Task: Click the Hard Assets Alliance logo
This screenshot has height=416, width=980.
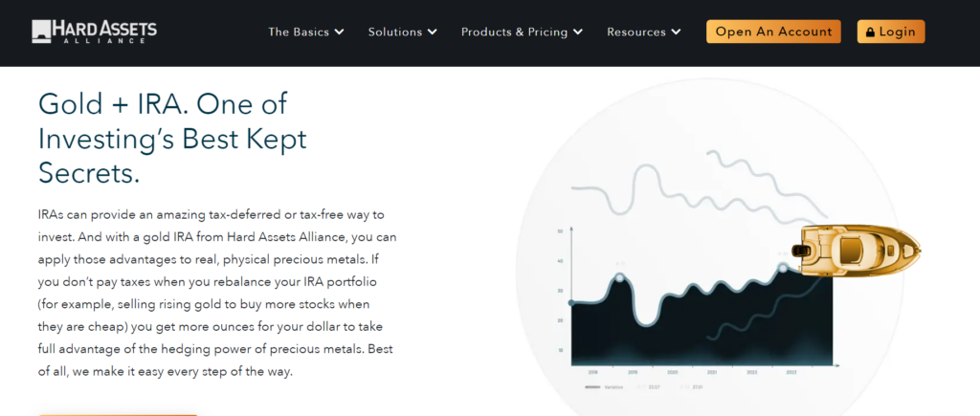Action: coord(95,32)
